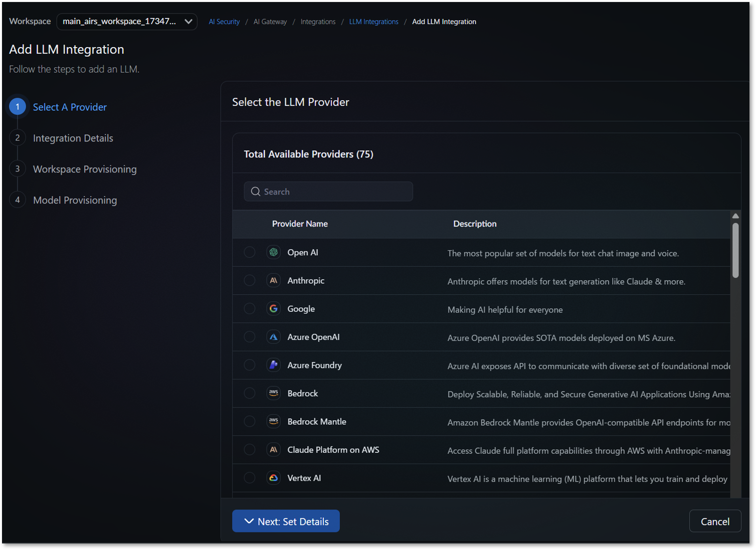
Task: Click the magnifier icon in the search box
Action: [x=256, y=192]
